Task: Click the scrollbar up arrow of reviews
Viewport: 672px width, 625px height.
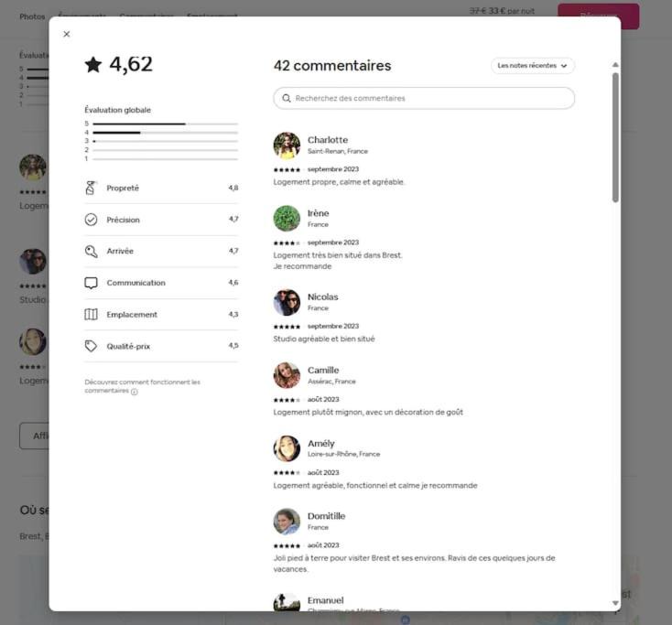Action: pos(615,65)
